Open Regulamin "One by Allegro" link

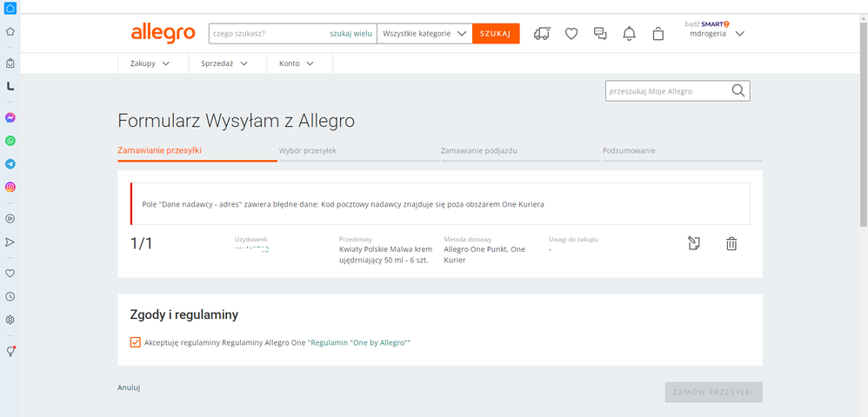pyautogui.click(x=359, y=343)
